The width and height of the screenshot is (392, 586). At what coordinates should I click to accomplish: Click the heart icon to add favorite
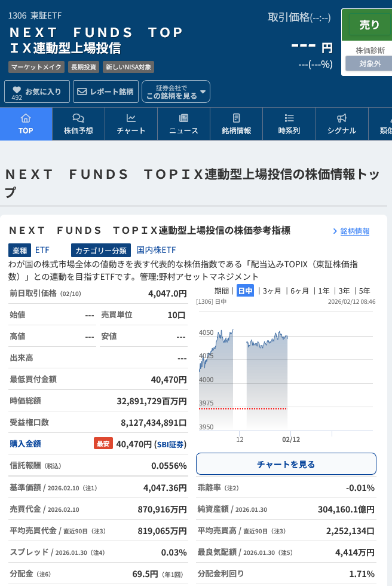tap(17, 90)
